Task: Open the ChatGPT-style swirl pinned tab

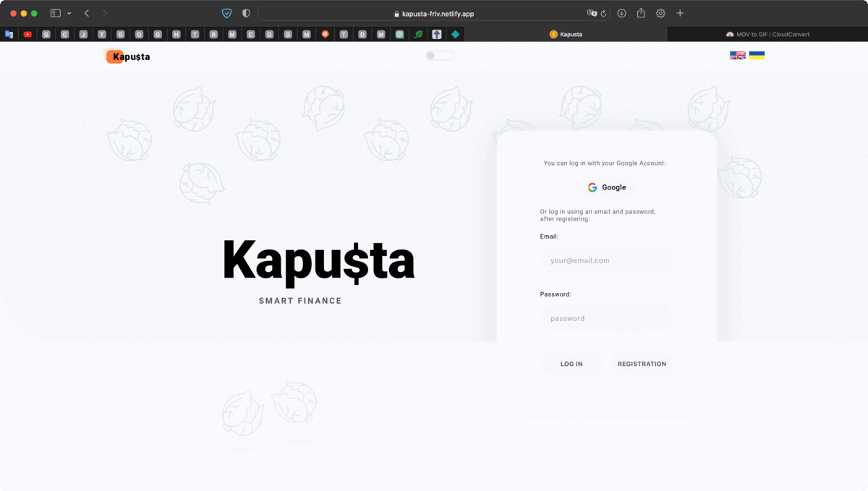Action: click(400, 34)
